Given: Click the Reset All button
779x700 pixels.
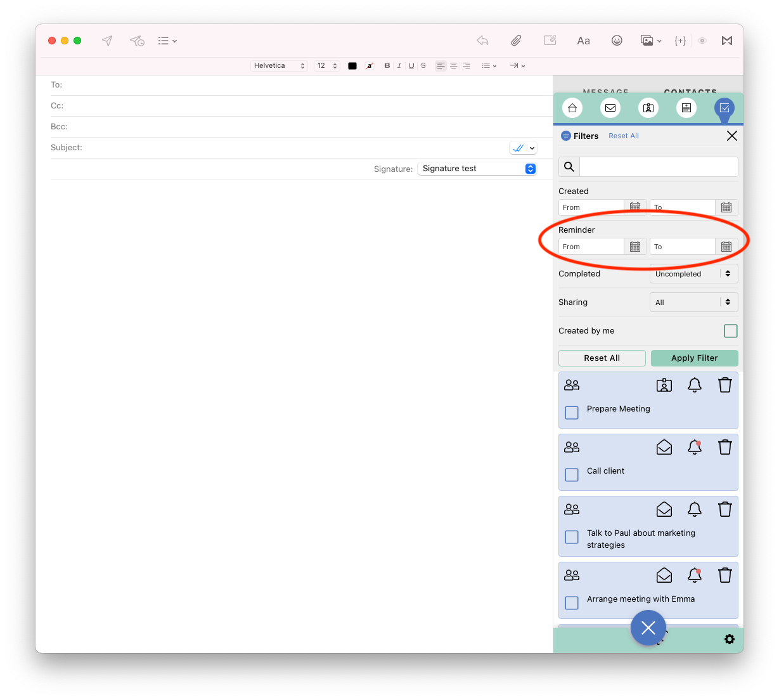Looking at the screenshot, I should click(602, 358).
